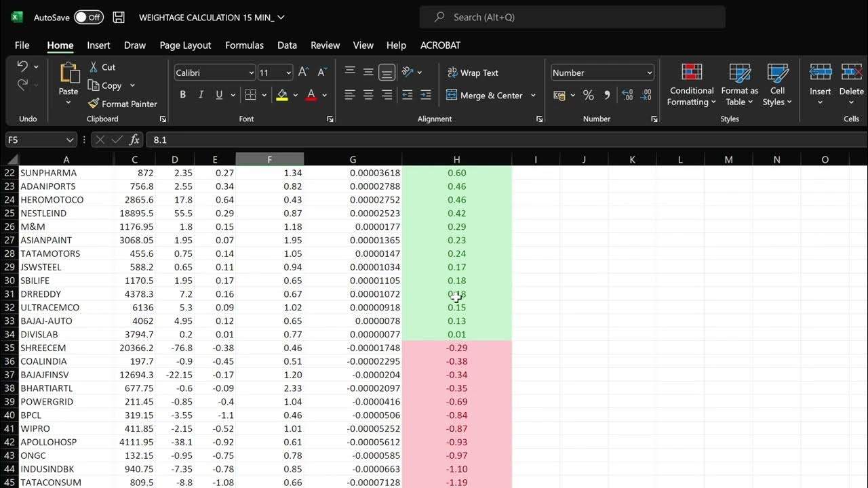Click the Accounting Number Format icon
The width and height of the screenshot is (868, 488).
coord(559,95)
